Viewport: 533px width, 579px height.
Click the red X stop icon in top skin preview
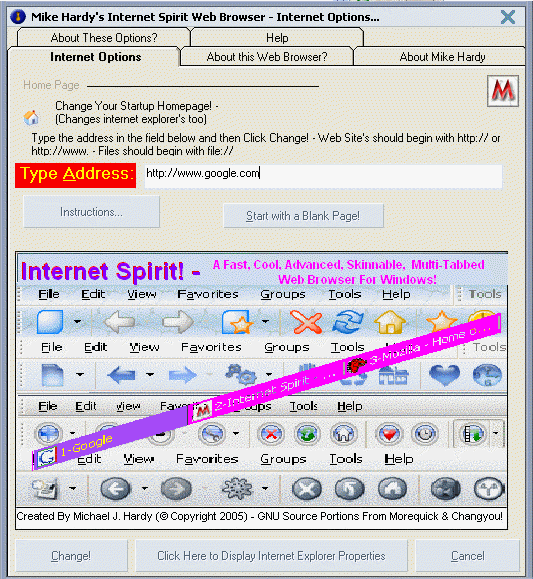(306, 322)
